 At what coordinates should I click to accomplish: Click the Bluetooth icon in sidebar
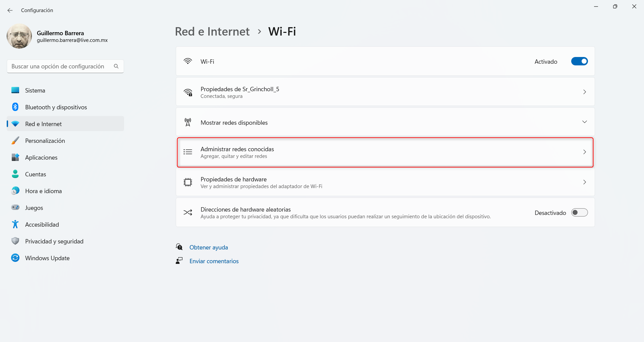(x=15, y=107)
